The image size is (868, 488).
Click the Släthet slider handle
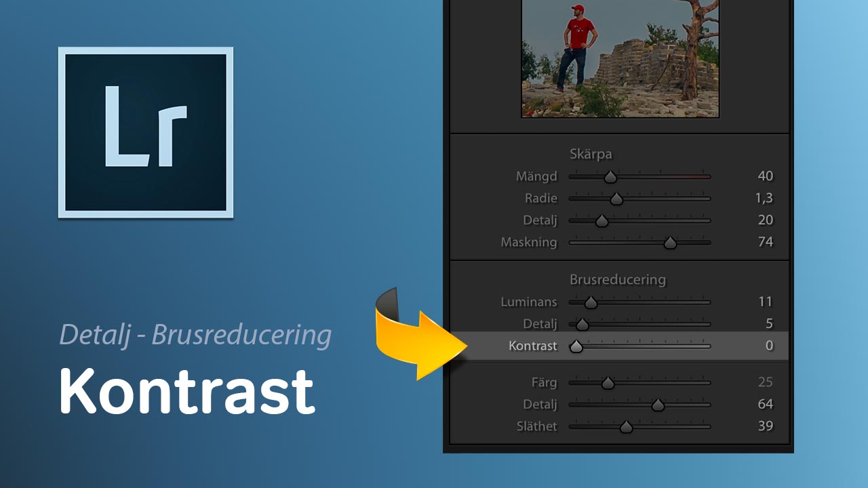[x=626, y=427]
